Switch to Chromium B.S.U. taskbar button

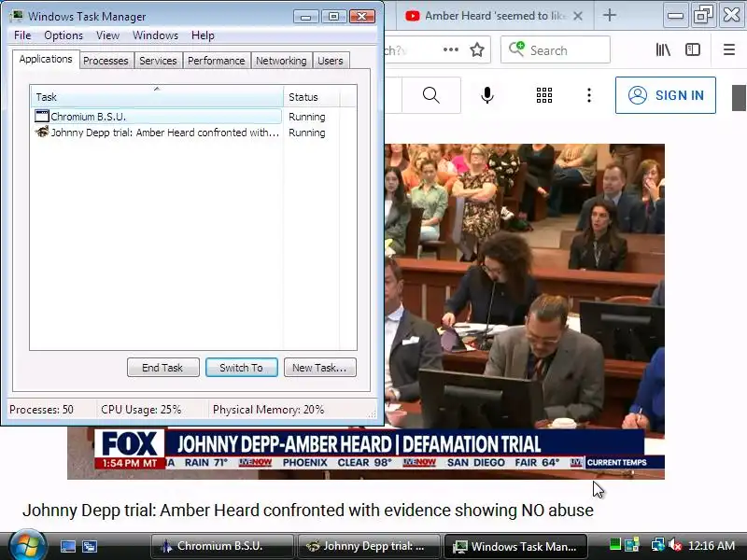[x=221, y=546]
